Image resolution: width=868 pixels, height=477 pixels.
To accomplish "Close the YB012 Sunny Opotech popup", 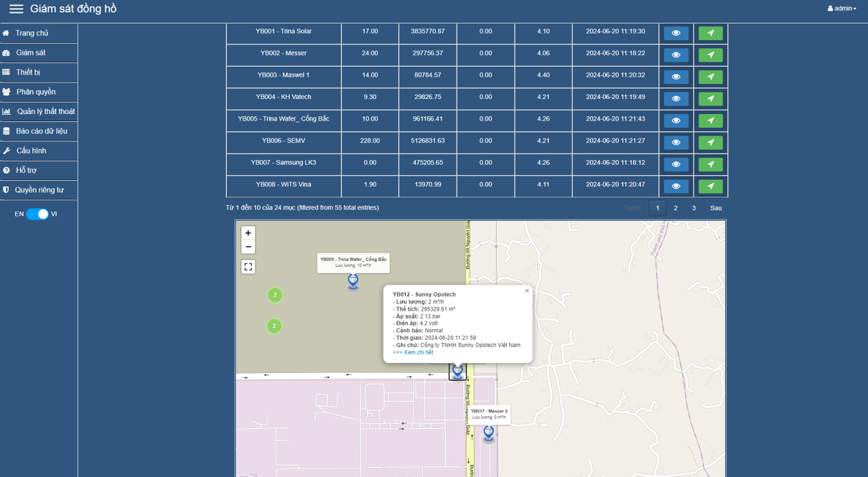I will [x=526, y=291].
